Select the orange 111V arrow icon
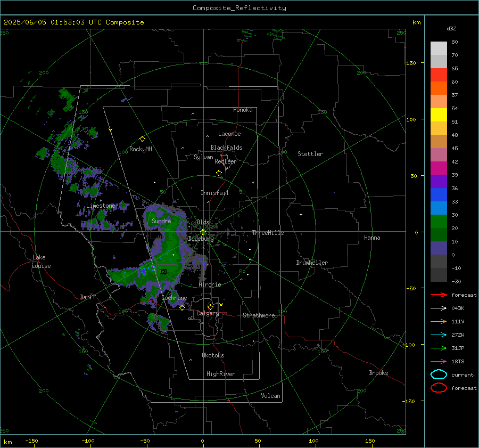 (439, 321)
